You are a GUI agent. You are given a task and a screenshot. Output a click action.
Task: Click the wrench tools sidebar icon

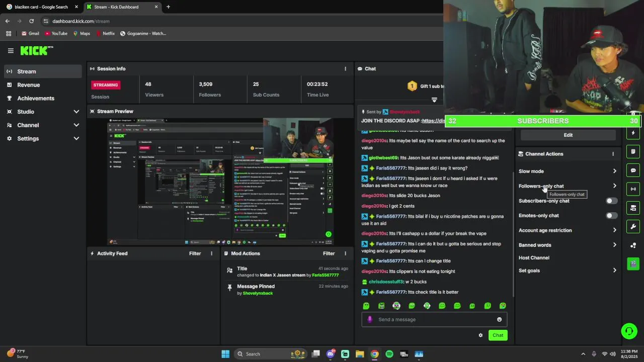(633, 226)
